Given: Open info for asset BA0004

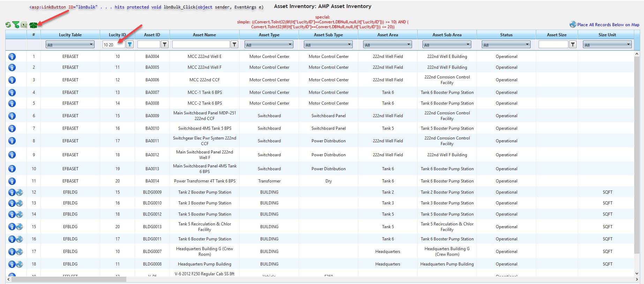Looking at the screenshot, I should coord(12,57).
